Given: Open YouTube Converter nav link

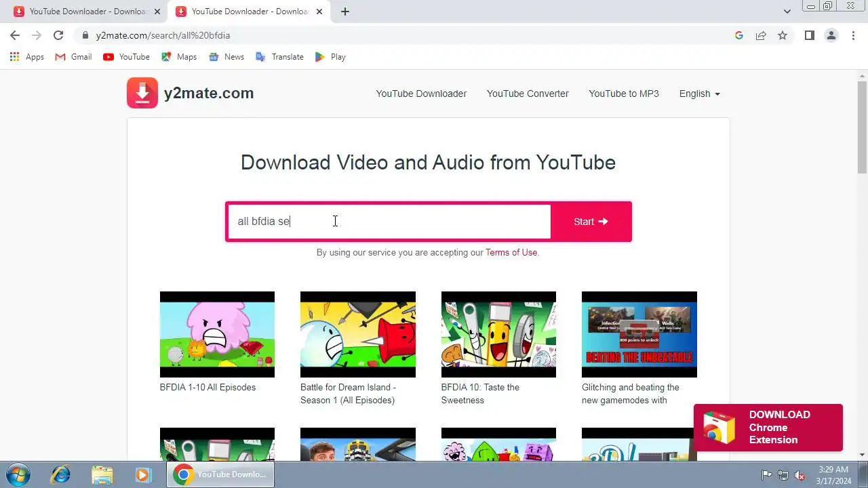Looking at the screenshot, I should 528,94.
